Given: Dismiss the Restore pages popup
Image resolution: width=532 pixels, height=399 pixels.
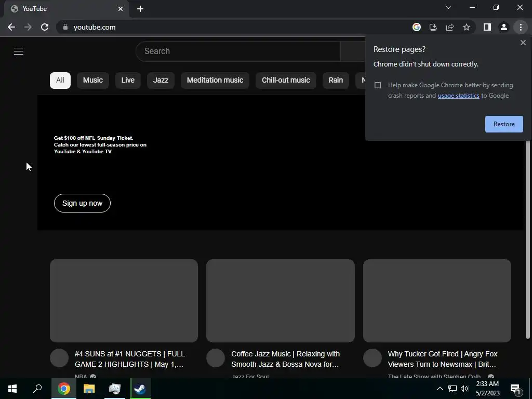Looking at the screenshot, I should coord(523,43).
